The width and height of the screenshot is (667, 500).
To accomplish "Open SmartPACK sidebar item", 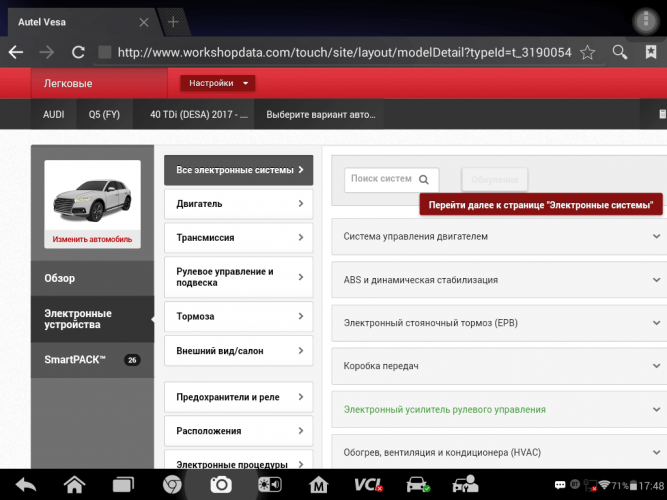I will tap(92, 360).
